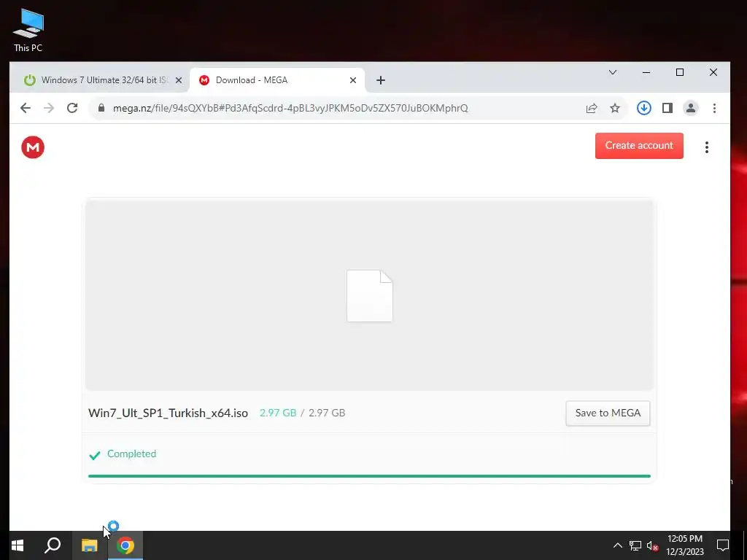The height and width of the screenshot is (560, 747).
Task: Open File Explorer from taskbar
Action: coord(89,545)
